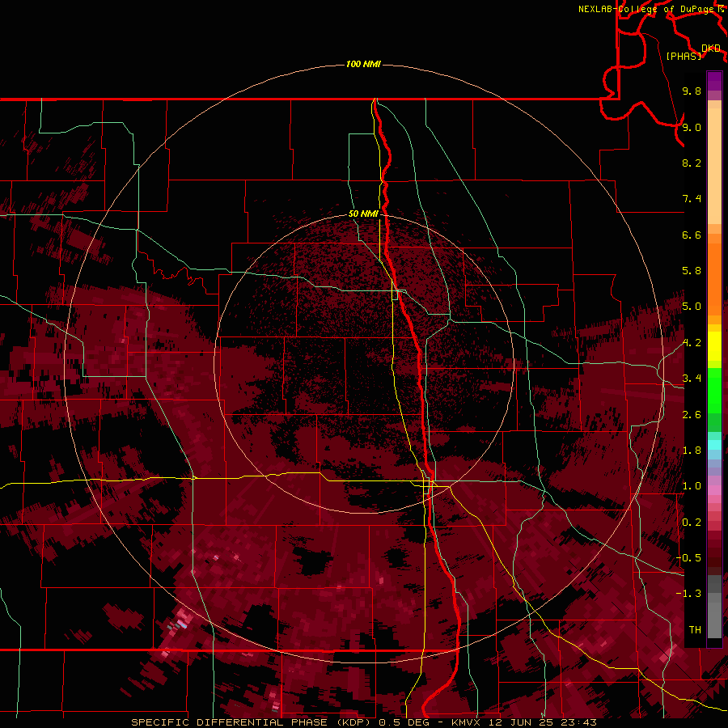
Task: Click the 2.6 value on the color scale
Action: click(x=692, y=415)
